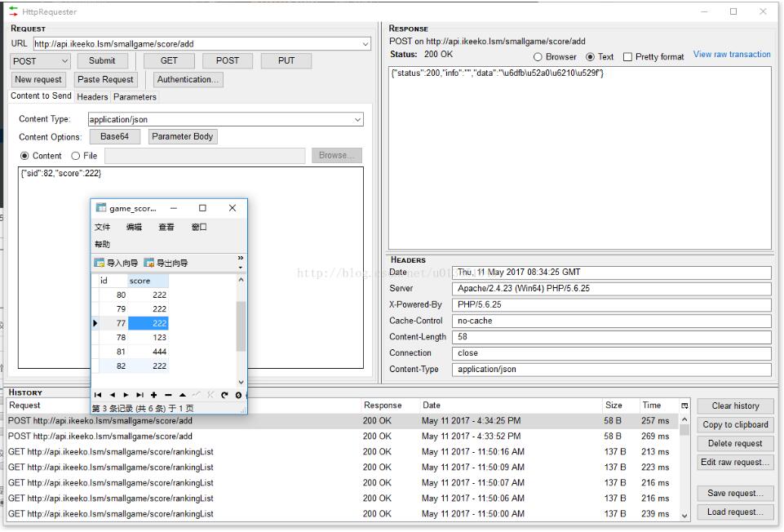The height and width of the screenshot is (532, 784).
Task: Open the 导入向导 import wizard
Action: (117, 263)
